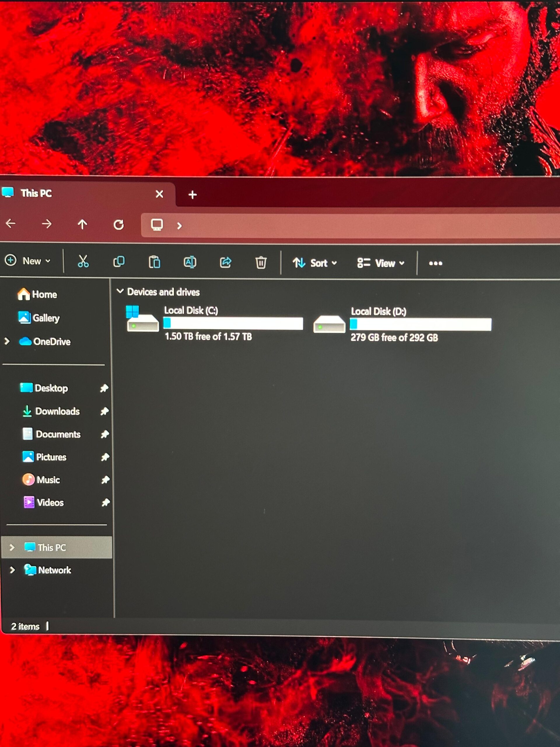Image resolution: width=560 pixels, height=747 pixels.
Task: Click the Rename icon in toolbar
Action: tap(190, 262)
